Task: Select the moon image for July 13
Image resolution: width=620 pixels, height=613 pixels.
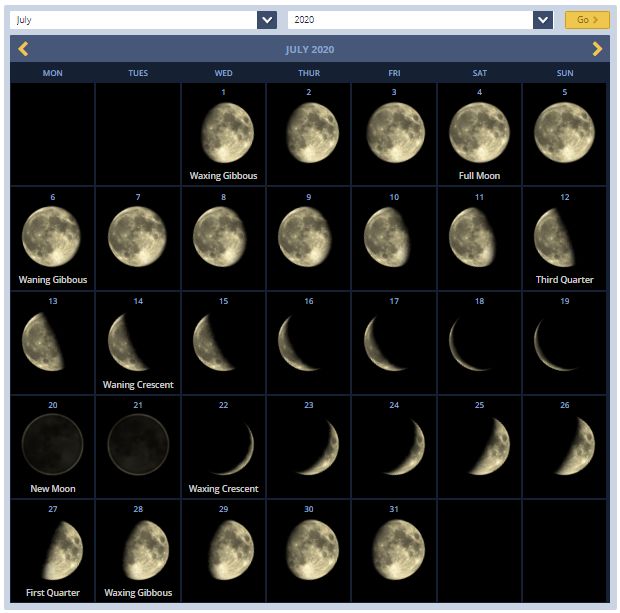Action: [43, 341]
